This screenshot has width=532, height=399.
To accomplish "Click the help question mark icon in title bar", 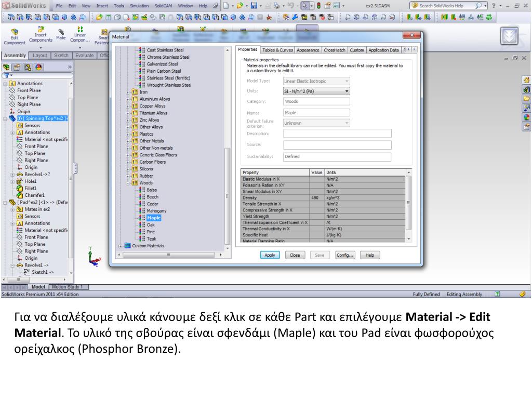I will (494, 5).
